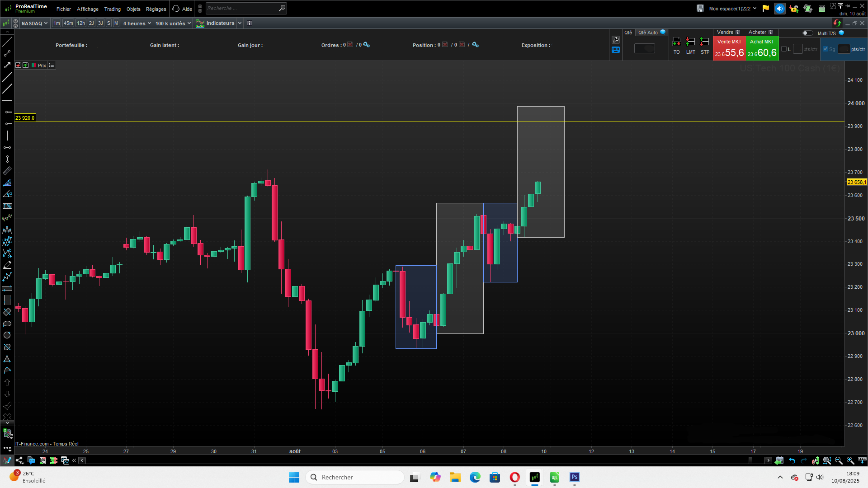This screenshot has height=488, width=868.
Task: Click the share icon in bottom toolbar
Action: click(x=19, y=460)
